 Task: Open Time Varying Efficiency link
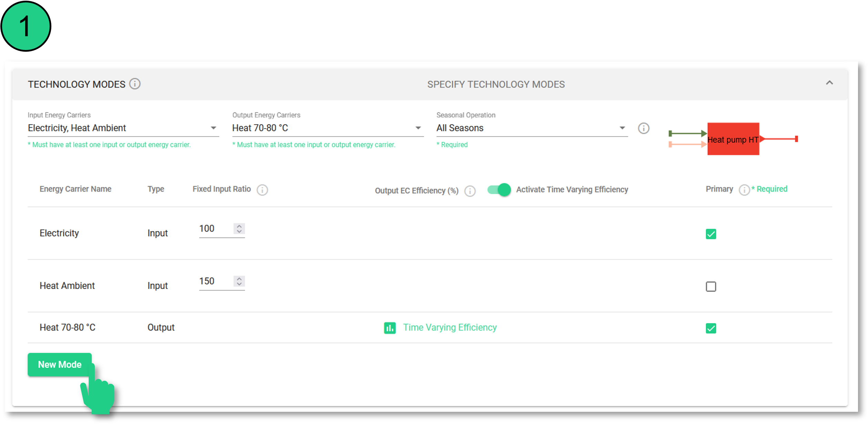(x=450, y=327)
